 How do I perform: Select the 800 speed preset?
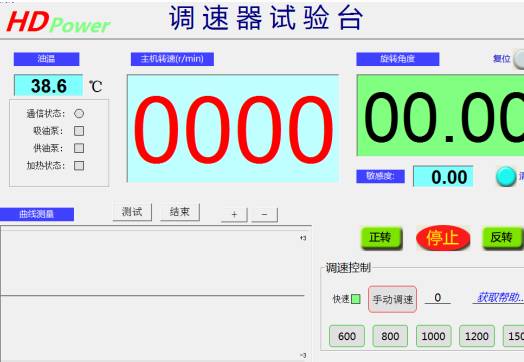390,336
